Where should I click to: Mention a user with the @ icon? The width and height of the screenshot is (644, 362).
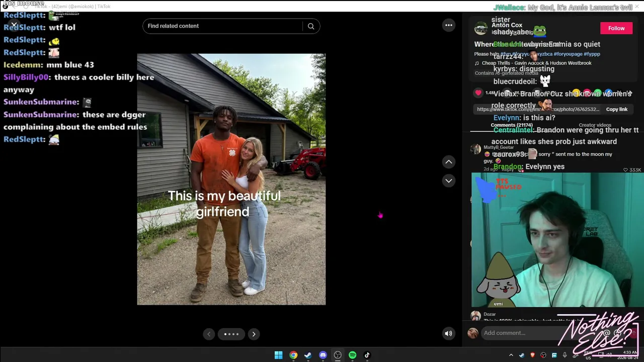(607, 333)
